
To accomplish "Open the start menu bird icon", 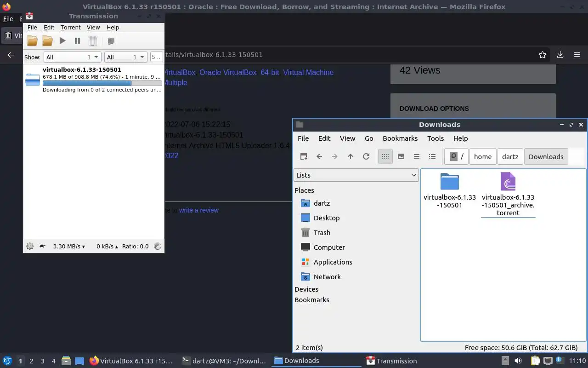I will pos(7,361).
